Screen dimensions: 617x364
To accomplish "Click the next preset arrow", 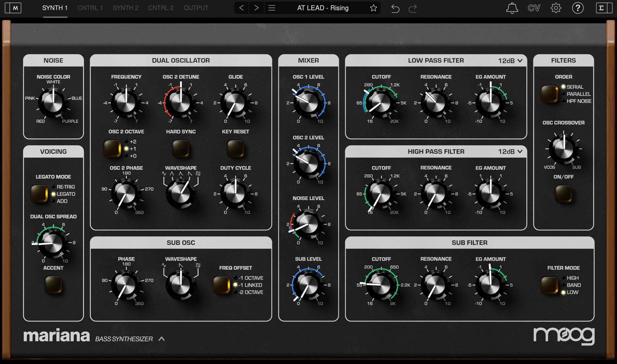I will (256, 8).
